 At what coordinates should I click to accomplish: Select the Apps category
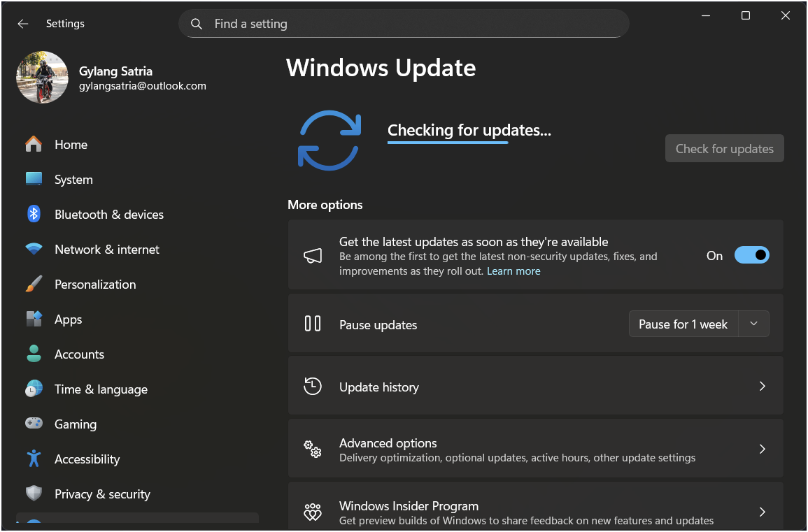click(x=138, y=319)
